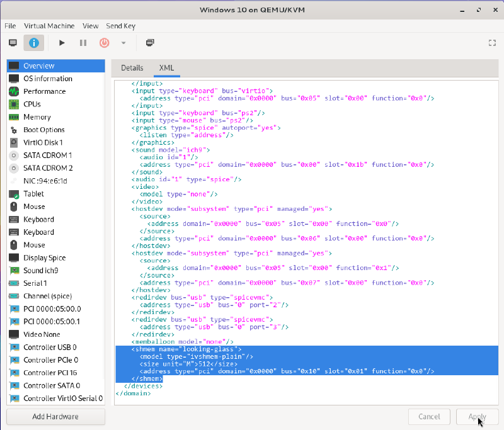Select OS information in hardware list

point(56,79)
